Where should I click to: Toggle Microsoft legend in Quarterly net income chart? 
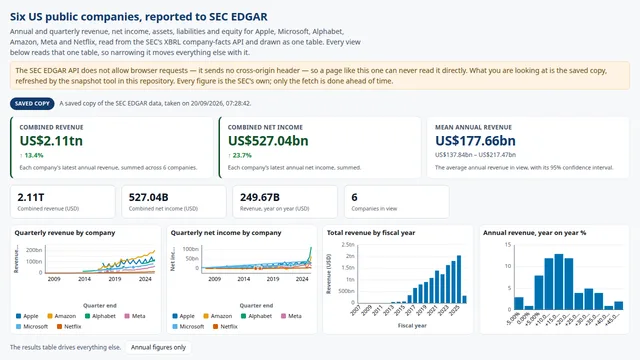[188, 327]
